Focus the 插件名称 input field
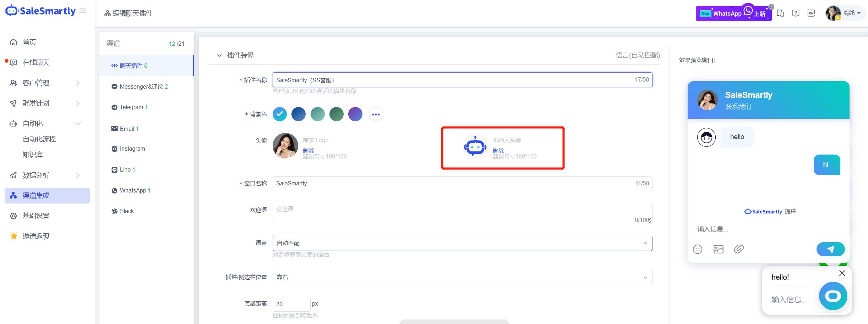Image resolution: width=868 pixels, height=324 pixels. coord(462,80)
